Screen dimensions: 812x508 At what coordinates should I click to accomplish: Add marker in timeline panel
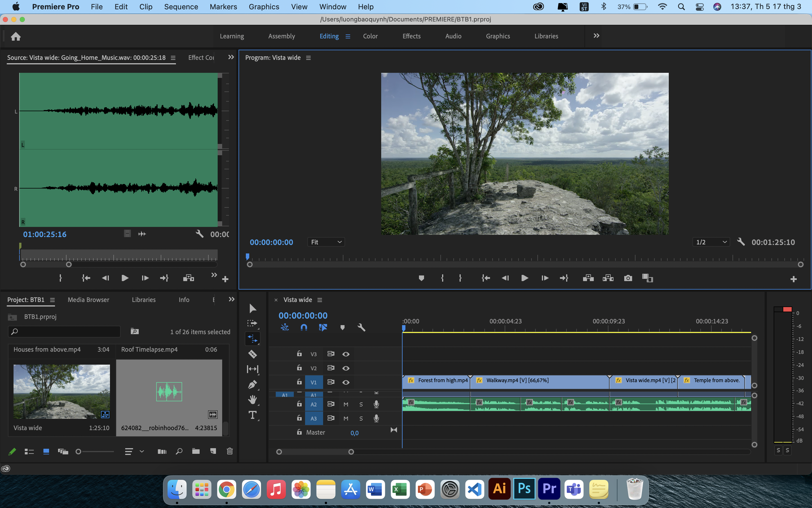(x=342, y=328)
